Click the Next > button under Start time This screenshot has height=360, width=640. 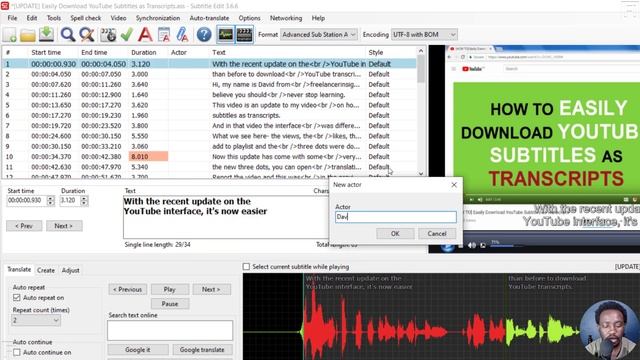[64, 226]
